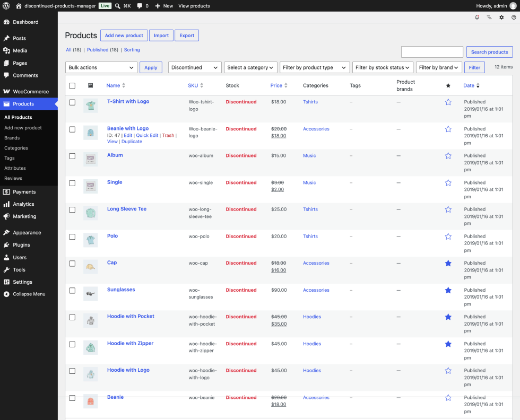Unfeature the Sunglasses product star
Viewport: 520px width, 420px height.
pos(448,291)
